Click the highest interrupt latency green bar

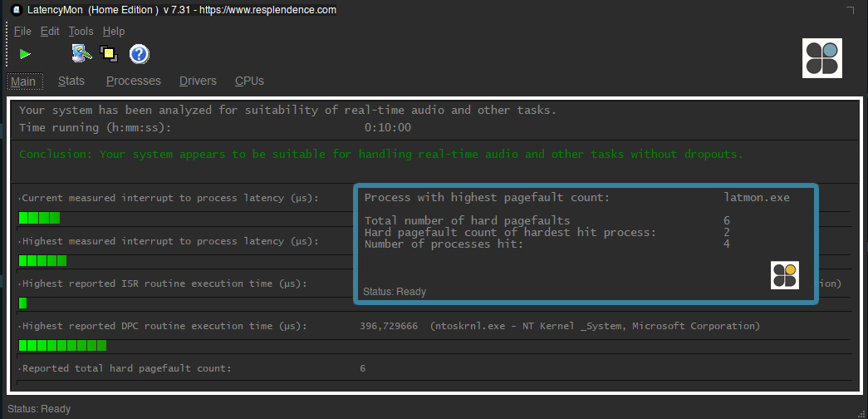click(42, 260)
